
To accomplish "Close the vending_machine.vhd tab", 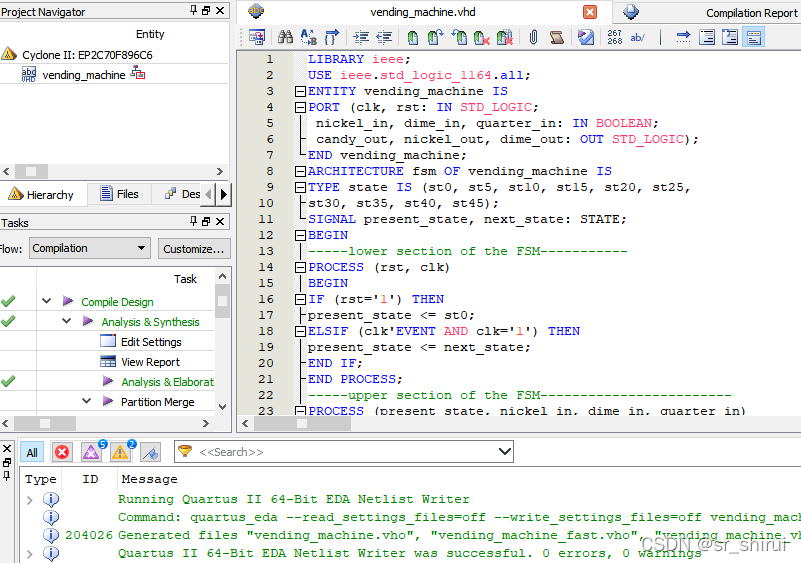I will click(590, 12).
